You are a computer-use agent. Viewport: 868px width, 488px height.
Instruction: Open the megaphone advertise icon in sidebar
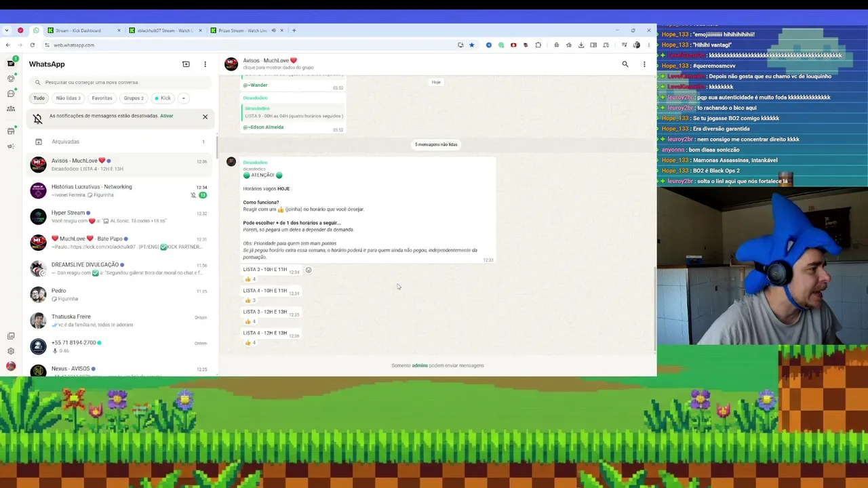[11, 146]
